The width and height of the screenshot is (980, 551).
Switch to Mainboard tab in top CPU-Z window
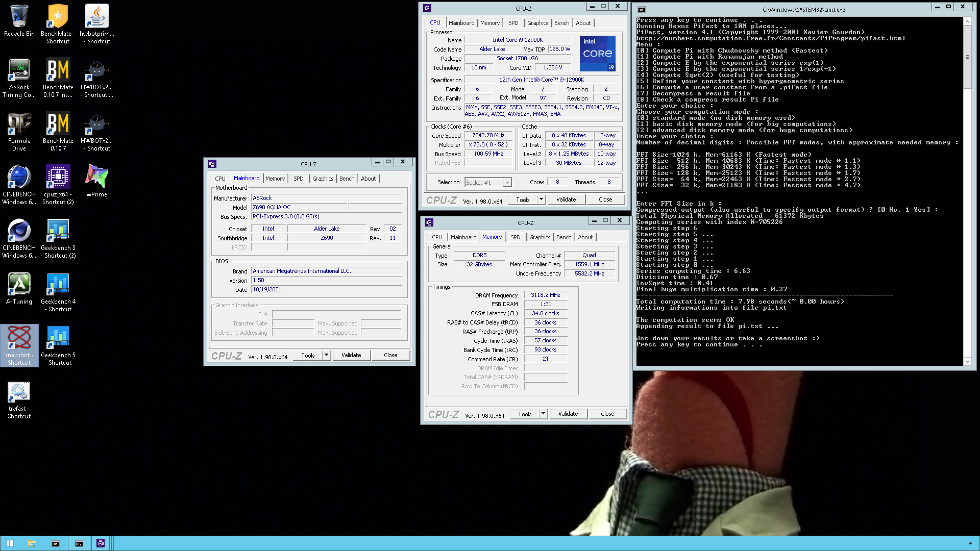(x=461, y=23)
